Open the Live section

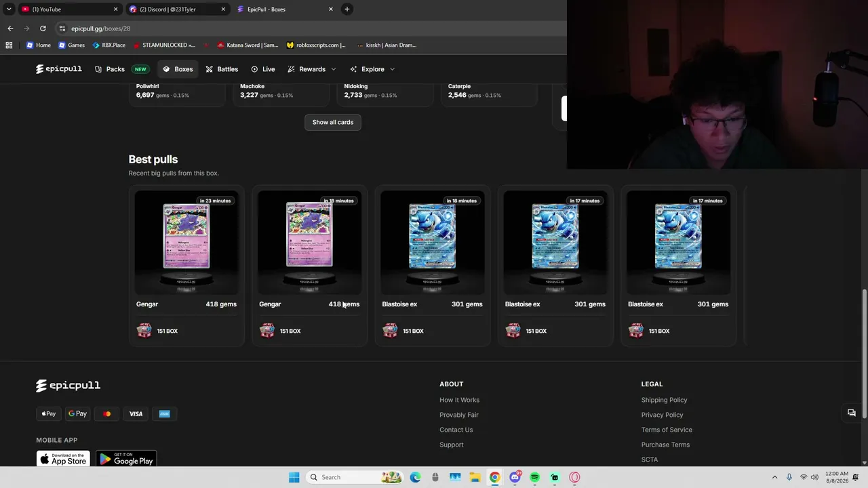coord(262,69)
